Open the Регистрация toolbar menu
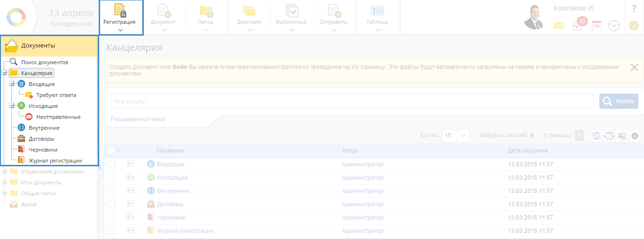This screenshot has width=644, height=239. coord(121,18)
